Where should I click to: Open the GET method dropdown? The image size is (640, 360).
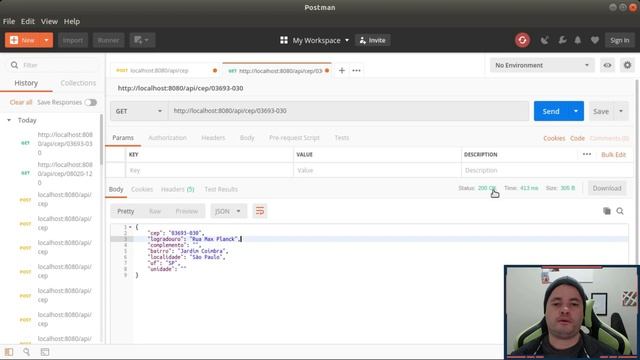pyautogui.click(x=139, y=111)
